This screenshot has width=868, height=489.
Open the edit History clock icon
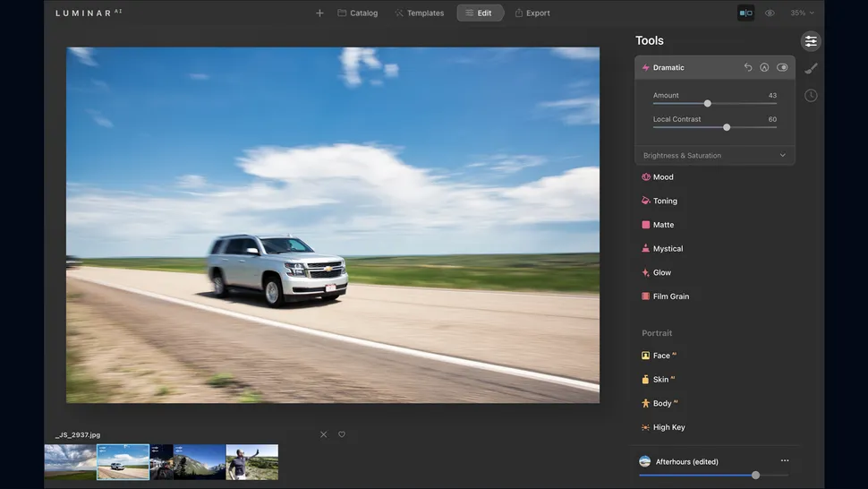tap(811, 96)
